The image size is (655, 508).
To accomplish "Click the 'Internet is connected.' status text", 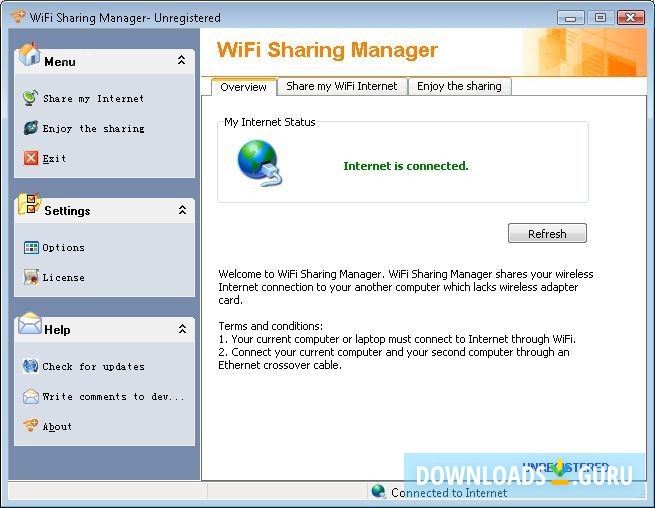I will (x=406, y=166).
